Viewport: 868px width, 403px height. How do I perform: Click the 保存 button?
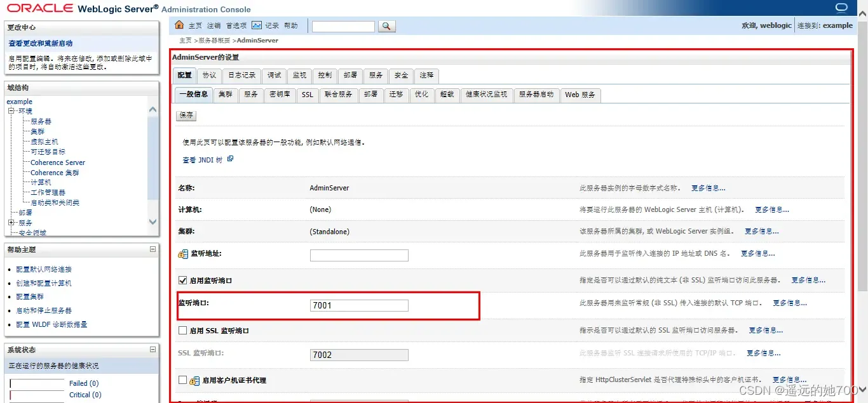click(x=186, y=116)
